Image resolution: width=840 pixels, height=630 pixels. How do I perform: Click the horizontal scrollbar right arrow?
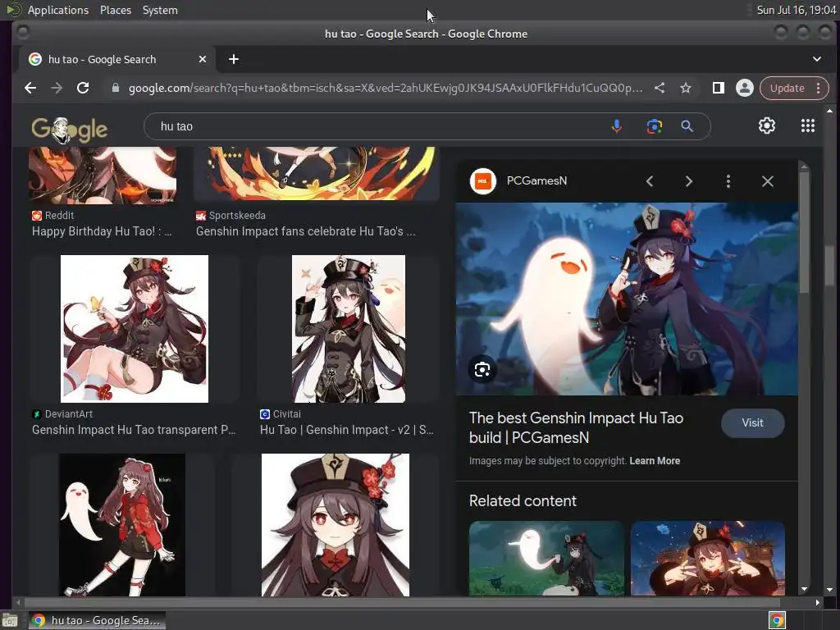(x=818, y=603)
